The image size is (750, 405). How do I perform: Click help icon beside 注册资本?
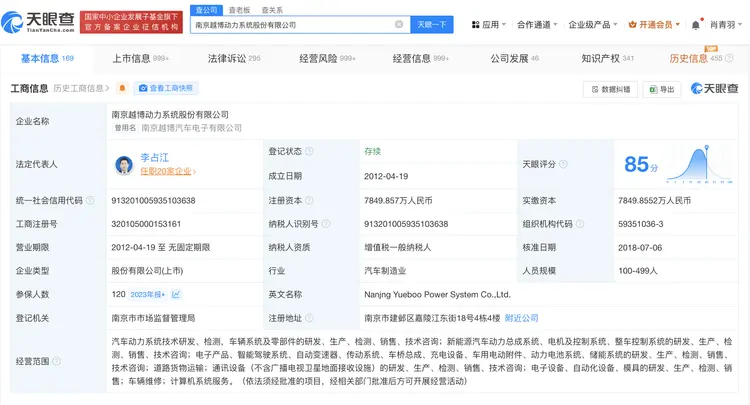tap(309, 201)
